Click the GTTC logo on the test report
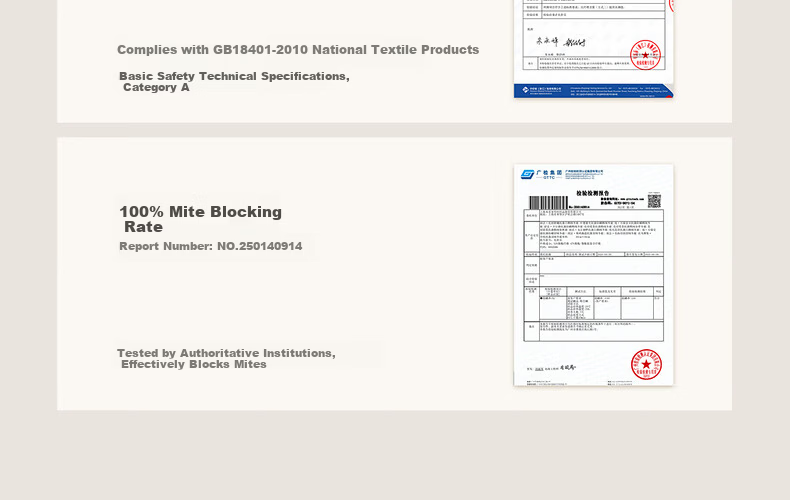790x500 pixels. click(x=542, y=174)
